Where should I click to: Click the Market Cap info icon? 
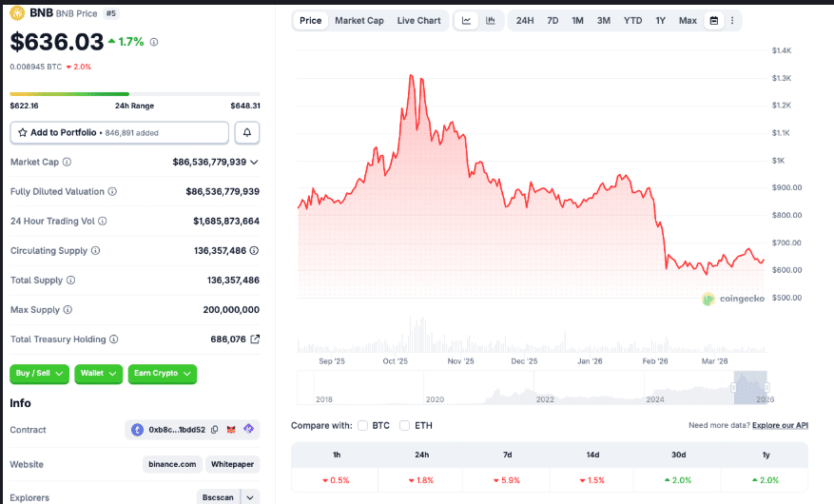click(67, 163)
